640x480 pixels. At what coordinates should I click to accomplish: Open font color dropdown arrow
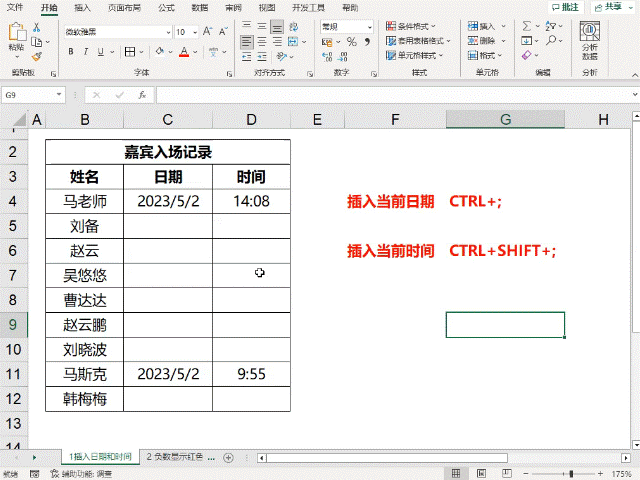(195, 52)
